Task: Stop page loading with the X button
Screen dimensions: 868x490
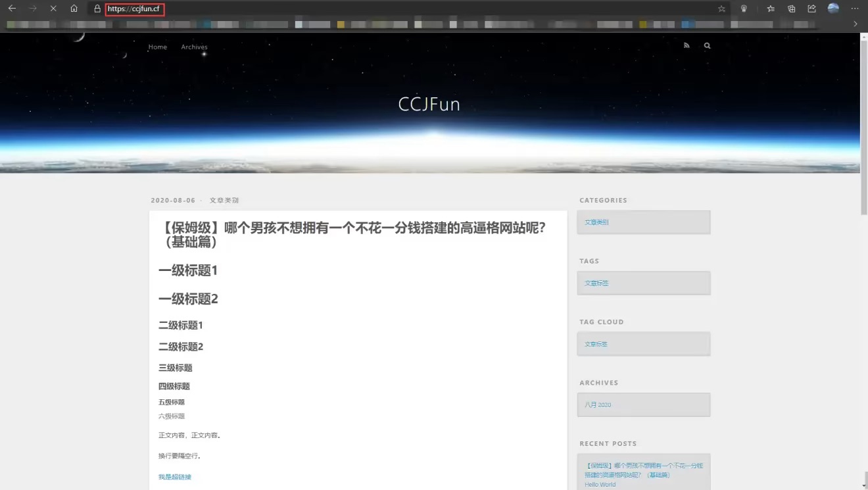Action: point(53,9)
